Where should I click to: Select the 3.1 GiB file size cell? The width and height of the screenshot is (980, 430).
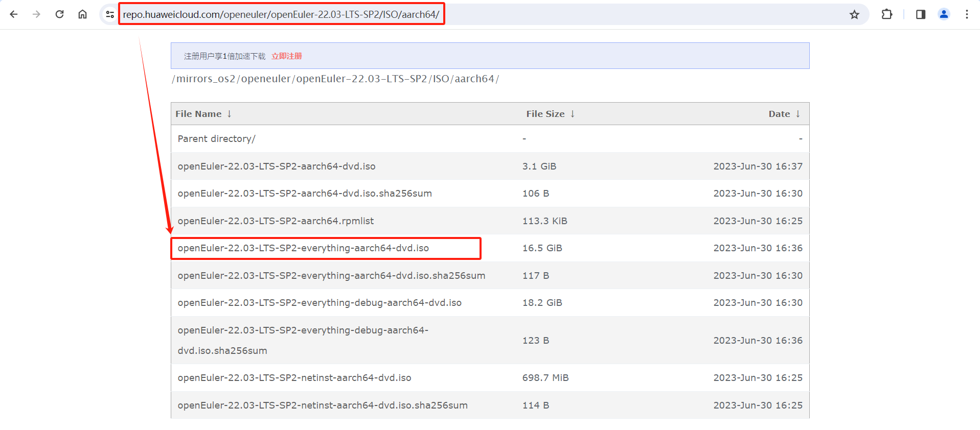539,166
